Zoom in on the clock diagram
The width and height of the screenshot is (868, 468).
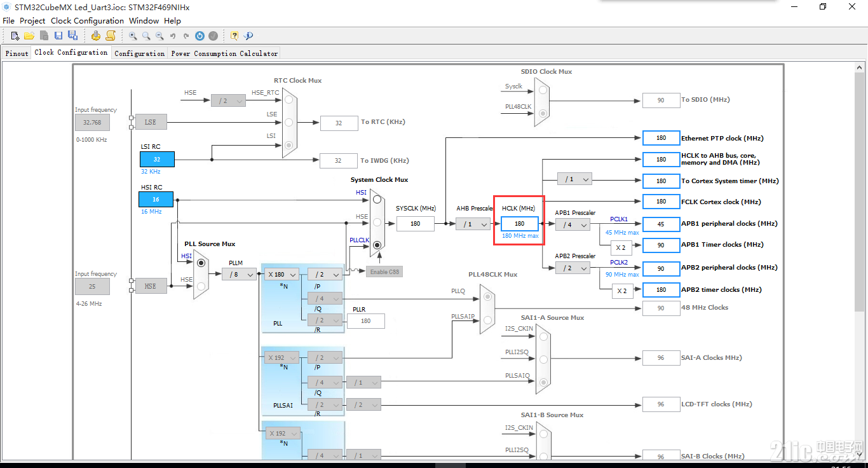(133, 36)
